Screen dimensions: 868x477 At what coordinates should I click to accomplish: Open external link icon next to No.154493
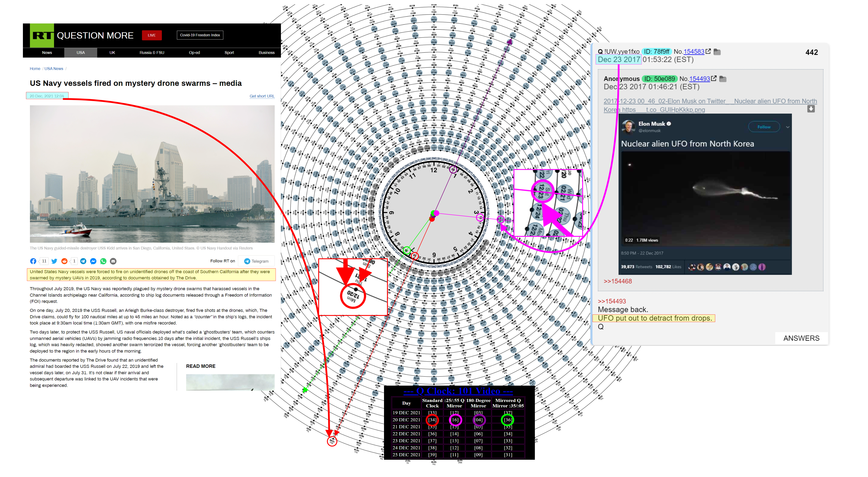click(x=714, y=79)
